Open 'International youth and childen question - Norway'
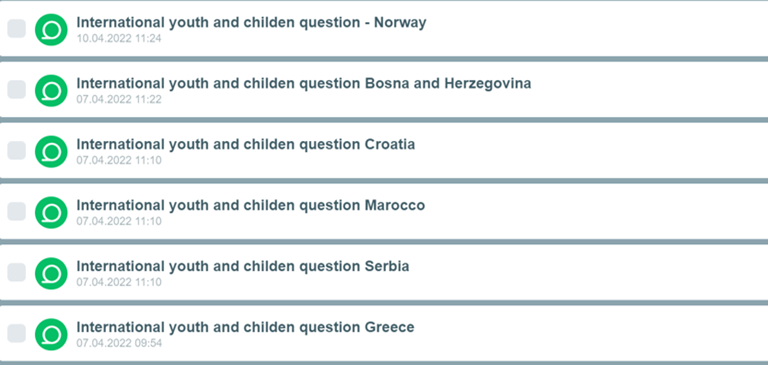The width and height of the screenshot is (768, 365). pos(251,23)
